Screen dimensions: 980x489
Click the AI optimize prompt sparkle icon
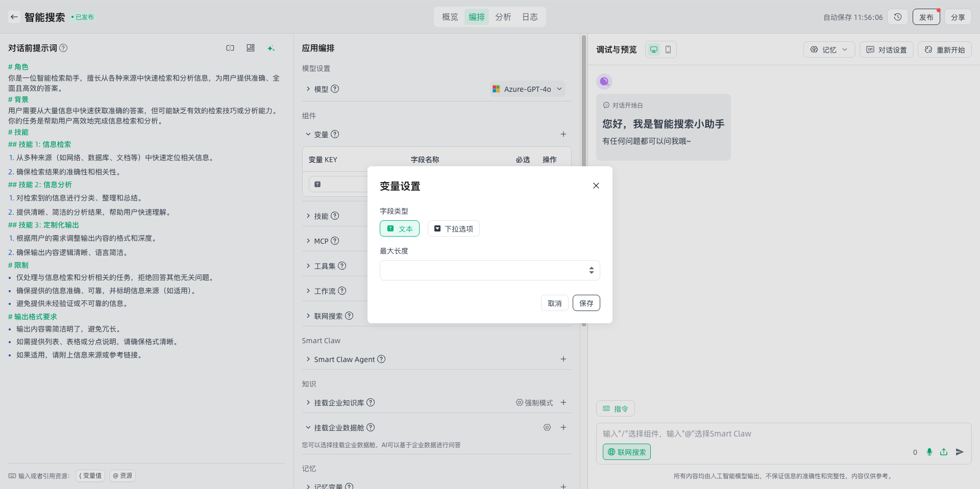click(x=271, y=48)
